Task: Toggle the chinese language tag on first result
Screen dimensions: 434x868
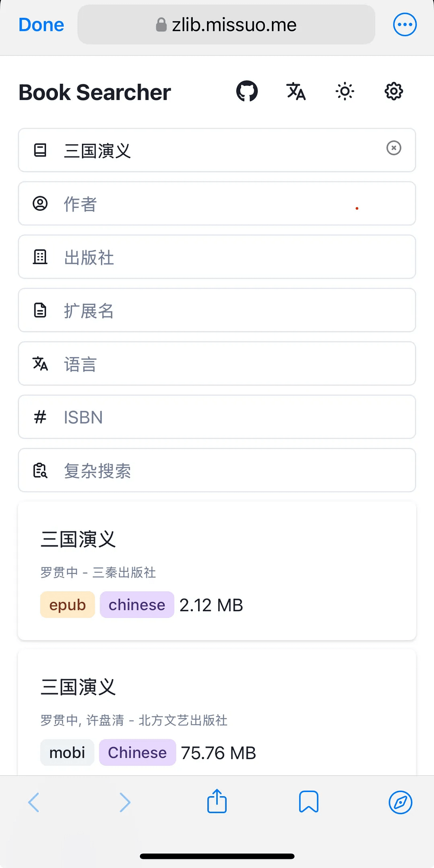Action: (137, 604)
